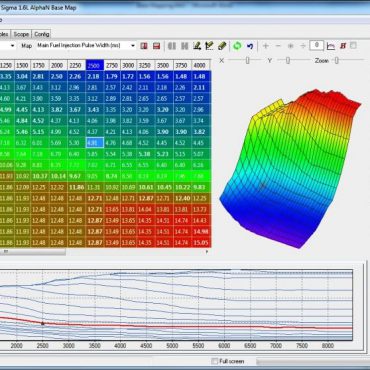The width and height of the screenshot is (370, 370).
Task: Click the red row-select icon in the toolbar
Action: point(156,46)
